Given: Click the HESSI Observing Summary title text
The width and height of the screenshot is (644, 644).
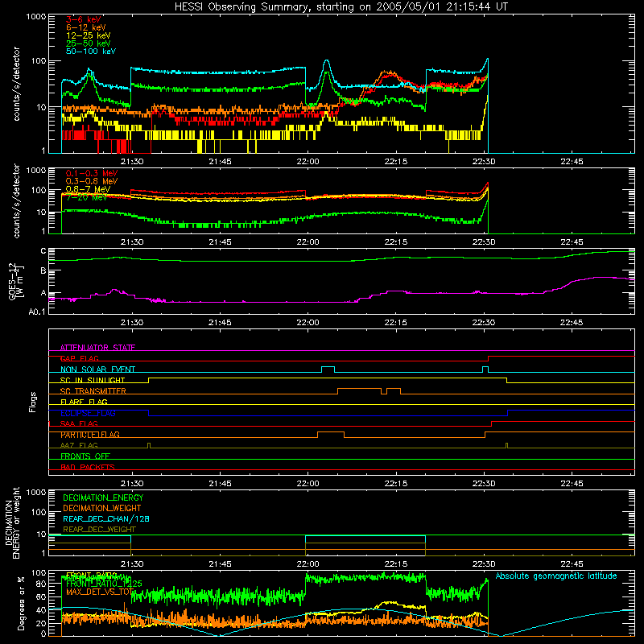Looking at the screenshot, I should click(x=341, y=6).
